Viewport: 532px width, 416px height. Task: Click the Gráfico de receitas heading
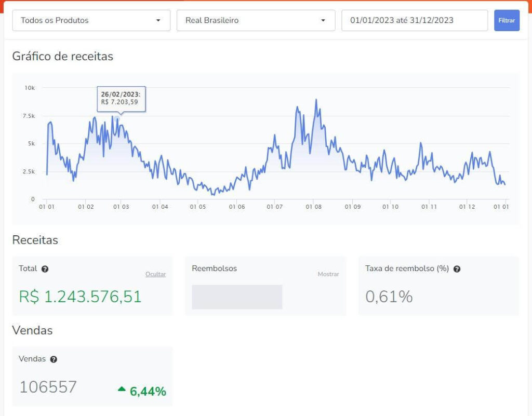[x=62, y=57]
